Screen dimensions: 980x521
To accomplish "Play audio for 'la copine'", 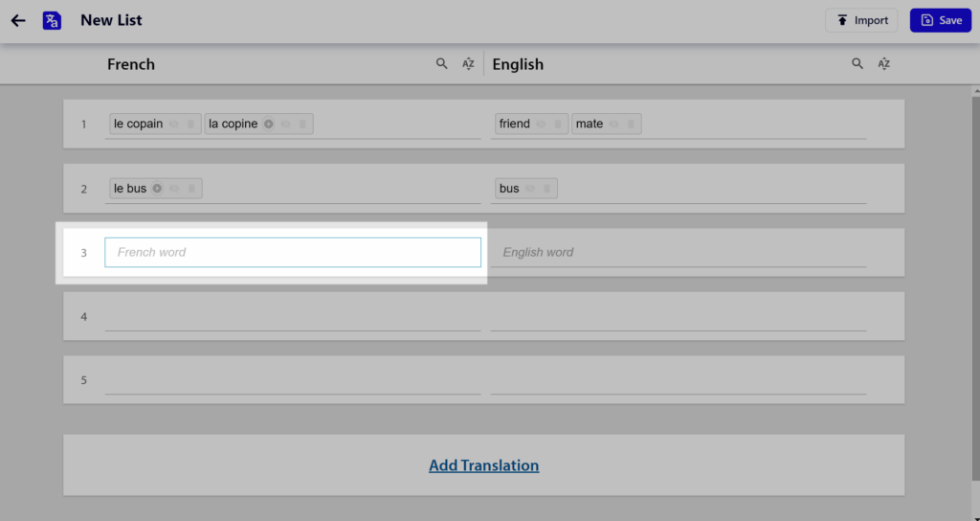I will [269, 124].
